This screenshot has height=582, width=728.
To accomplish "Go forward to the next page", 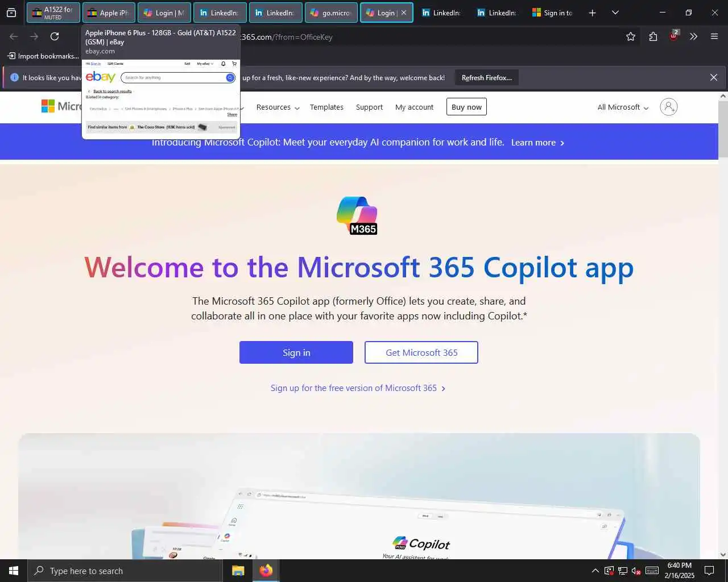I will [x=34, y=36].
